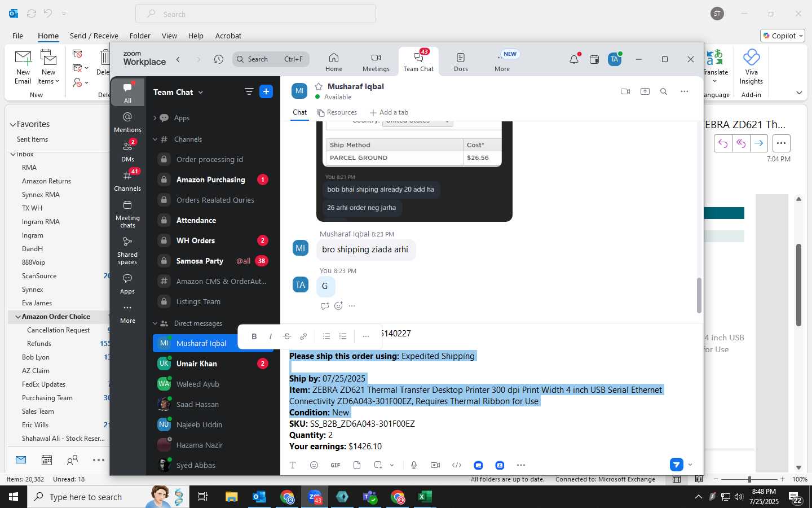Viewport: 812px width, 508px height.
Task: Open send options dropdown arrow
Action: click(x=690, y=465)
